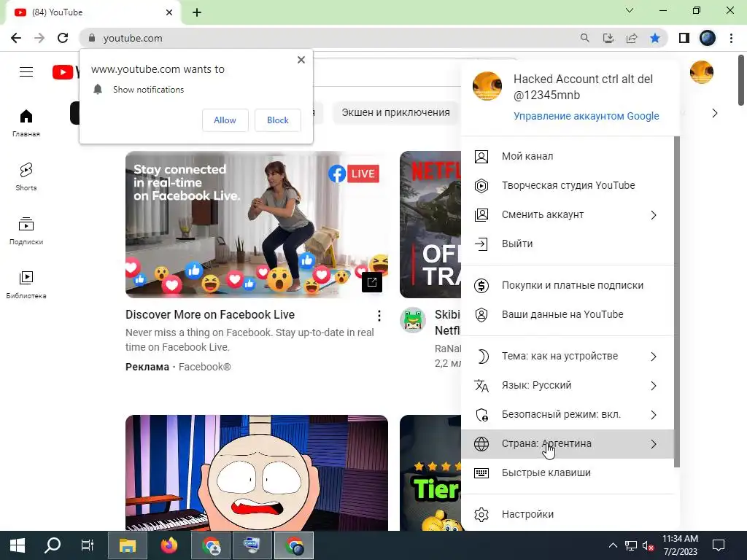The image size is (747, 560).
Task: Block YouTube notifications
Action: [278, 120]
